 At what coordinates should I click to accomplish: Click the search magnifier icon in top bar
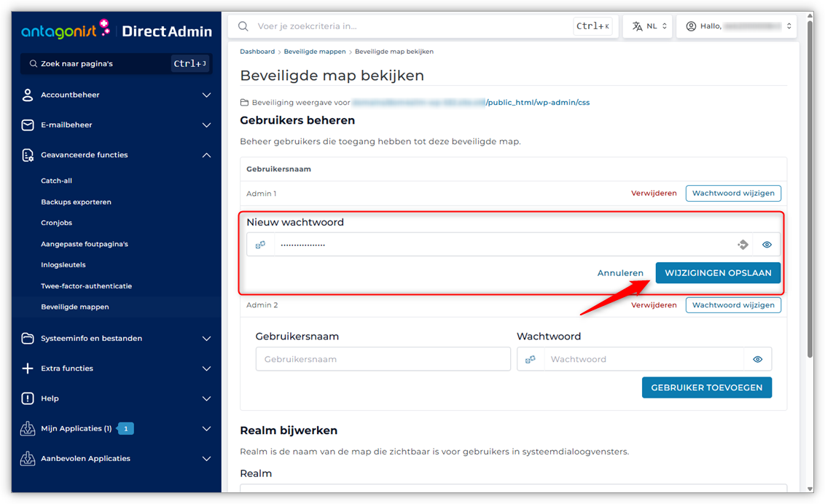(x=243, y=26)
